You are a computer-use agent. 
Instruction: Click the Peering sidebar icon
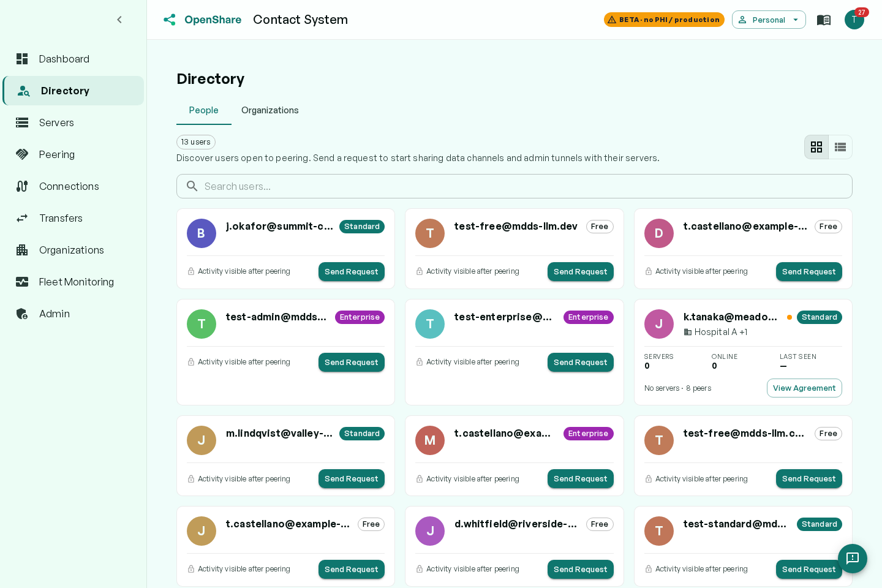(22, 154)
